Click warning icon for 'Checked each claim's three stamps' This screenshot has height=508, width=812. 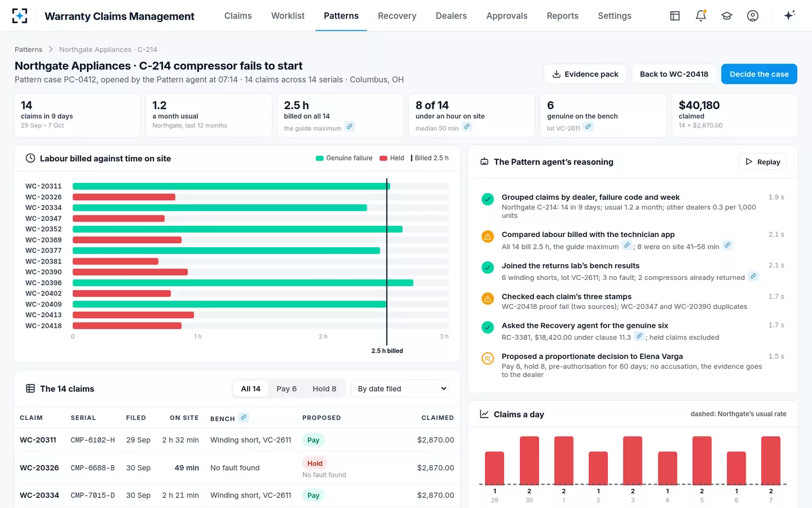click(488, 299)
